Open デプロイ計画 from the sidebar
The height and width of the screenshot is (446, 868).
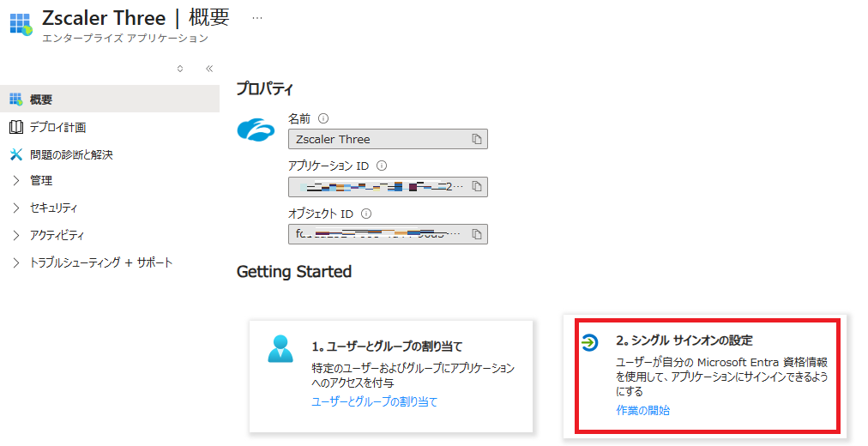[57, 128]
